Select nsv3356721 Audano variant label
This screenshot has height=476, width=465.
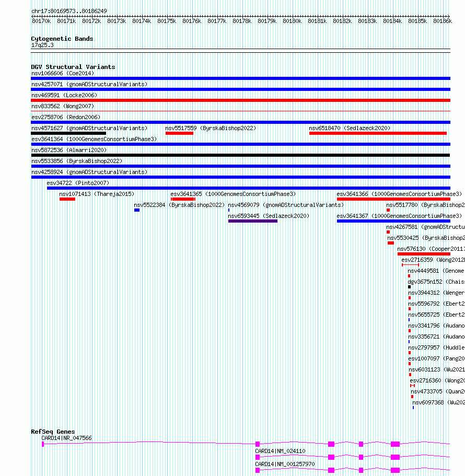click(x=436, y=336)
